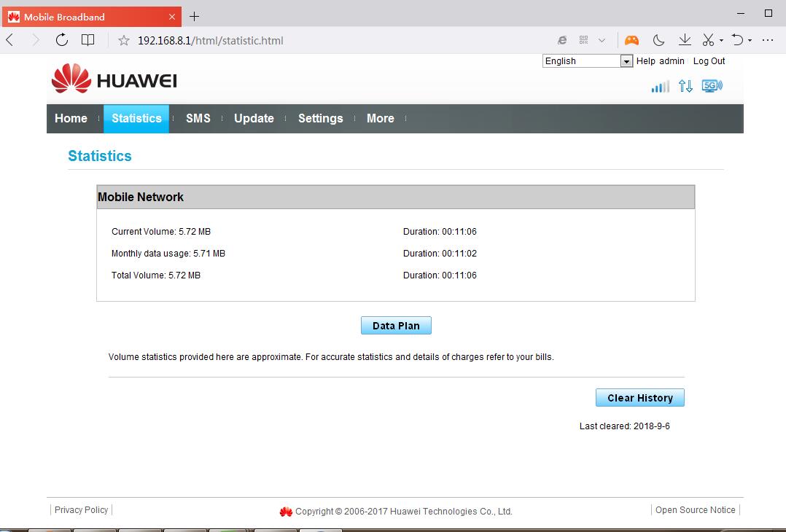Click the upload/download traffic arrows icon
Image resolution: width=786 pixels, height=532 pixels.
[x=685, y=86]
